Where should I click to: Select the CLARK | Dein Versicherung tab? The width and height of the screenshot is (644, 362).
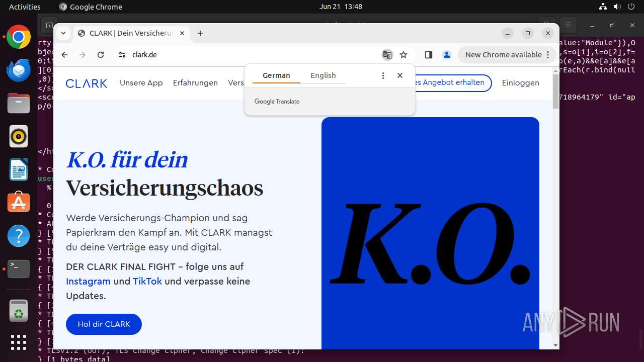click(132, 33)
